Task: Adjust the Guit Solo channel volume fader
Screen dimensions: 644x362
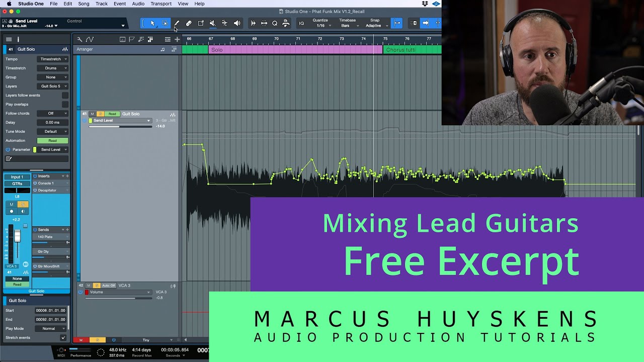Action: (x=17, y=236)
